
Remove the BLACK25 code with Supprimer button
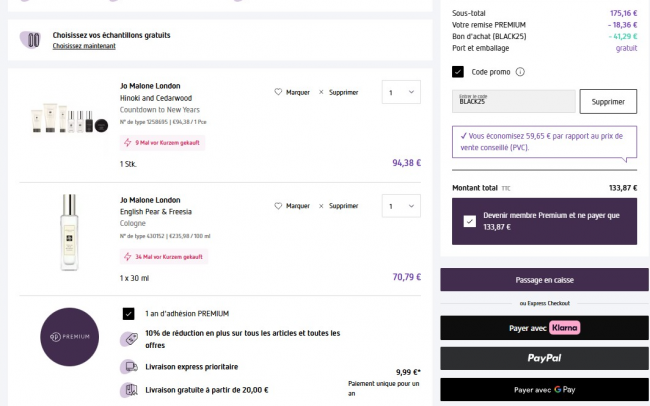pyautogui.click(x=608, y=101)
